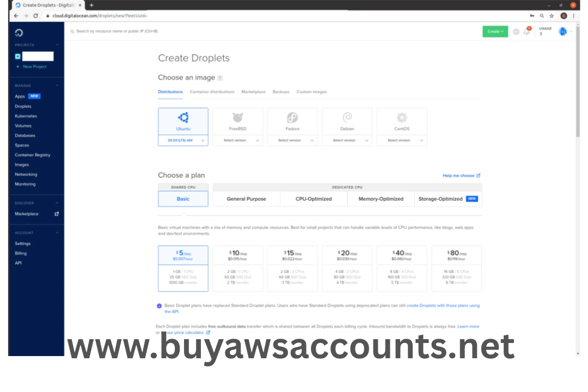
Task: Bookmark the page with the star icon
Action: (552, 16)
